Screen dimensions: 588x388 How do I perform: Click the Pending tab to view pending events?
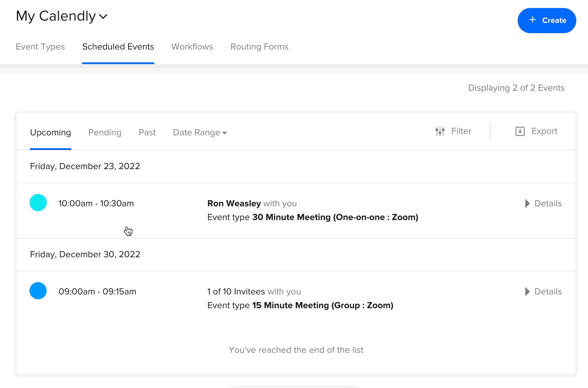[x=105, y=132]
